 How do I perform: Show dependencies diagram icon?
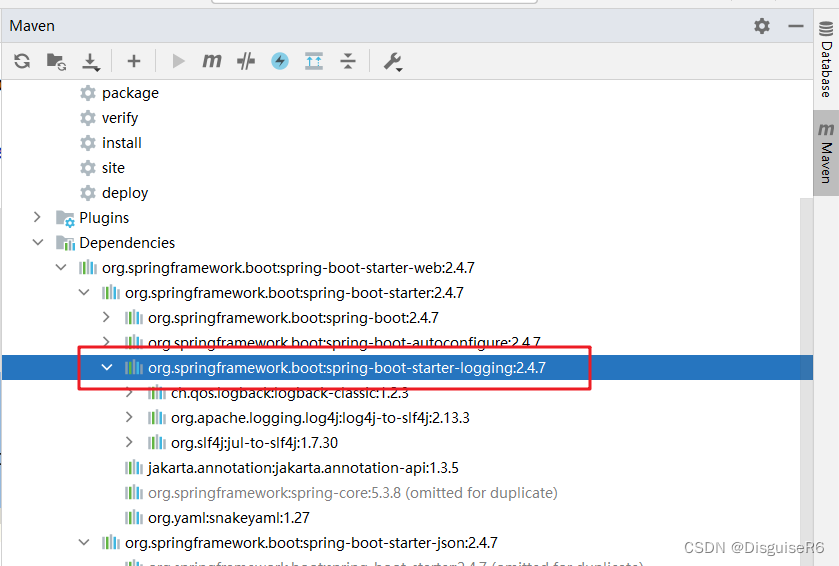pyautogui.click(x=314, y=61)
